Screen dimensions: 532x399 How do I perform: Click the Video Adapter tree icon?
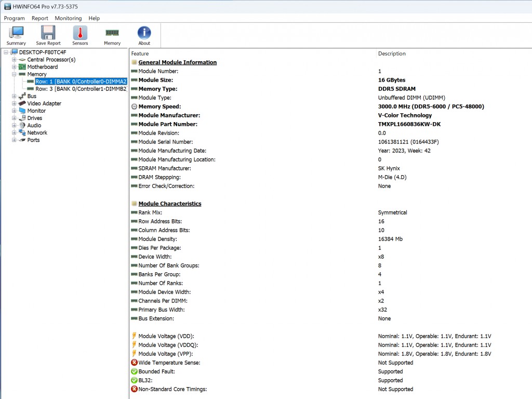point(22,103)
